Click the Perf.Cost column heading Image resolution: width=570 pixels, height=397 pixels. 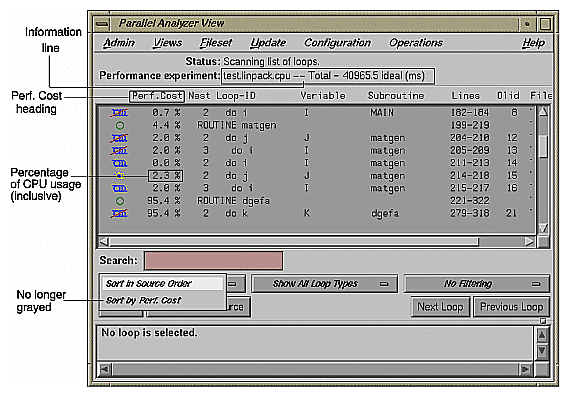(157, 96)
